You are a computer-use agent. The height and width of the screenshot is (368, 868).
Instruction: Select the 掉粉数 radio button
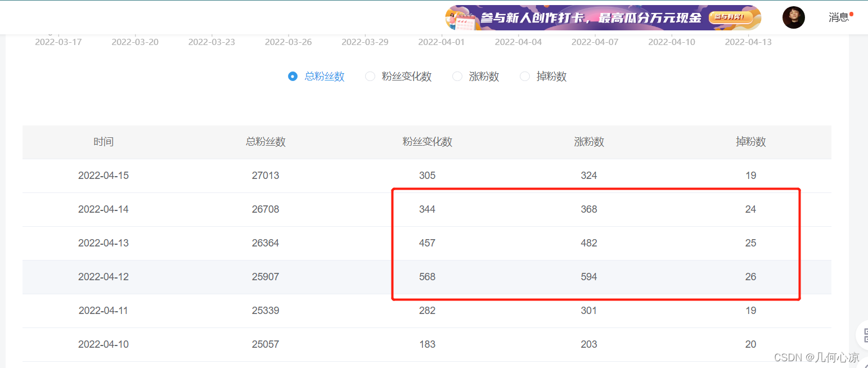pos(525,77)
